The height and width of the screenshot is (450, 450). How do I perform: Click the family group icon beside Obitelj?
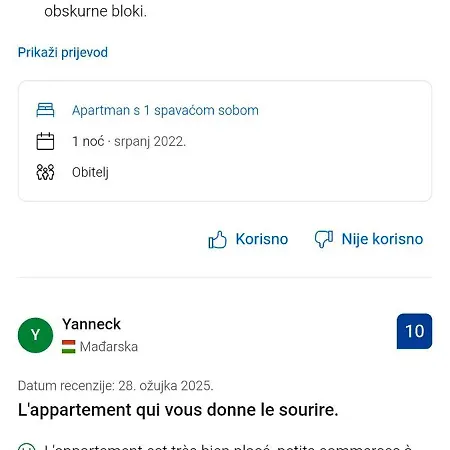click(45, 172)
